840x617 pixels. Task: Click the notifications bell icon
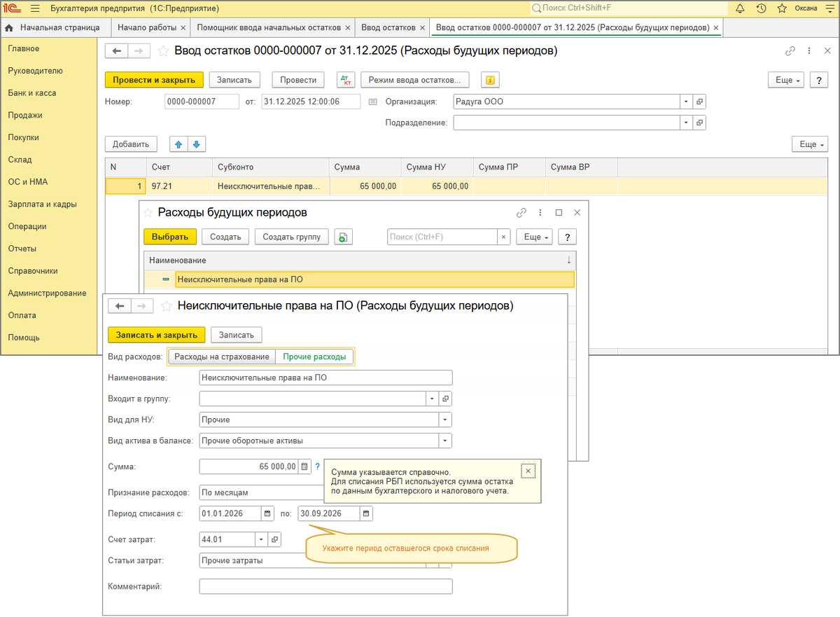click(x=740, y=8)
